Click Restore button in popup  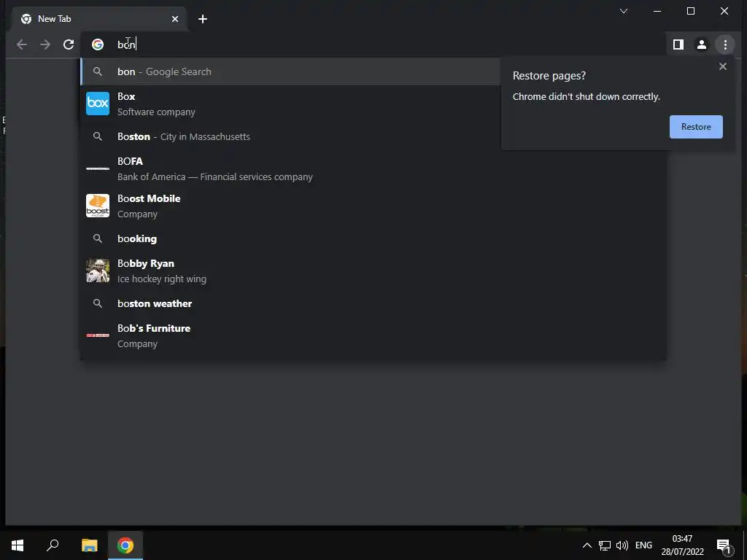pos(696,127)
